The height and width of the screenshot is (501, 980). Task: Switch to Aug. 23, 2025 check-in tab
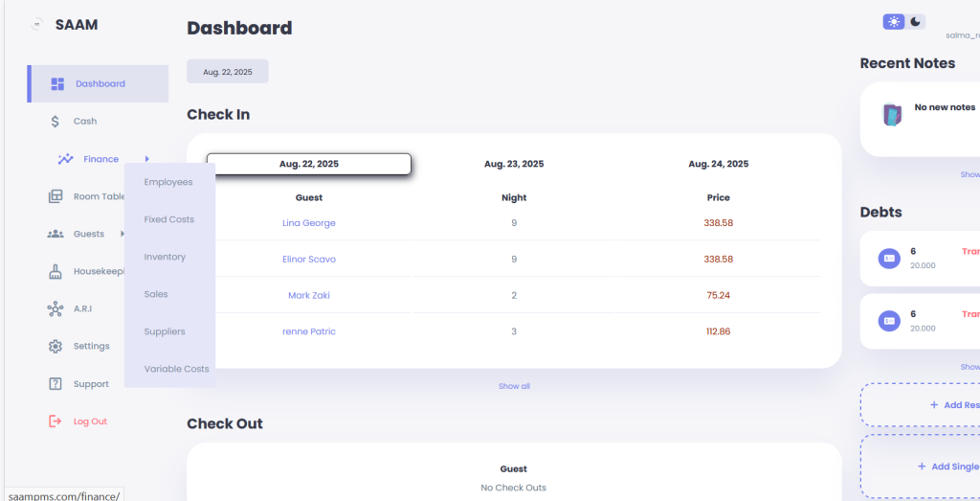(514, 164)
